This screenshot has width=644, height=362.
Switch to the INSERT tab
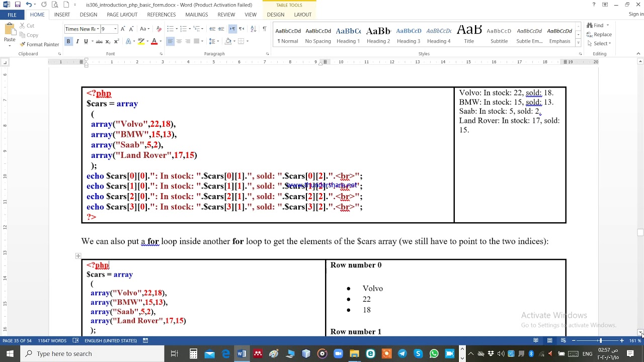(62, 15)
